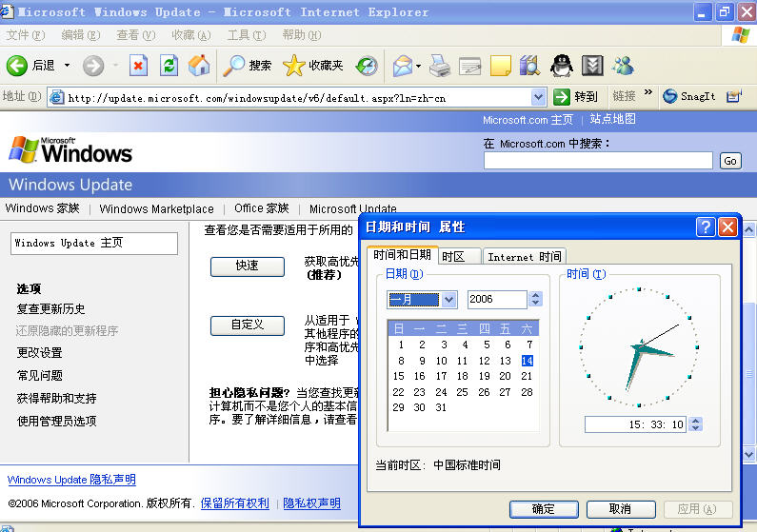Open 更改设置 in the sidebar

pyautogui.click(x=40, y=352)
